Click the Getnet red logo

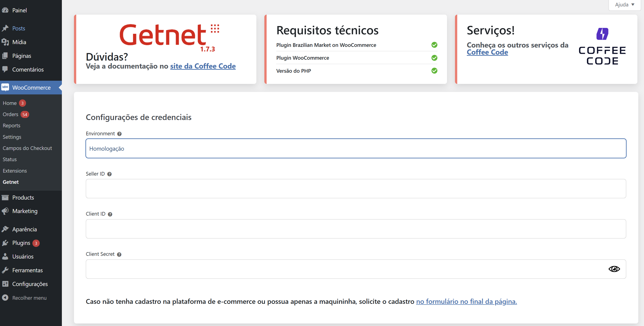(x=169, y=35)
